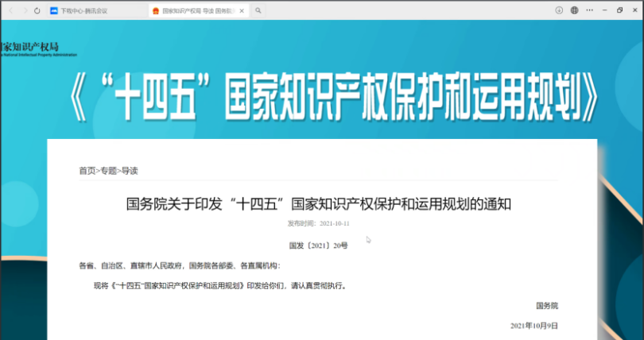The image size is (644, 340).
Task: Click the article title 国务院关于印发 heading
Action: point(318,203)
